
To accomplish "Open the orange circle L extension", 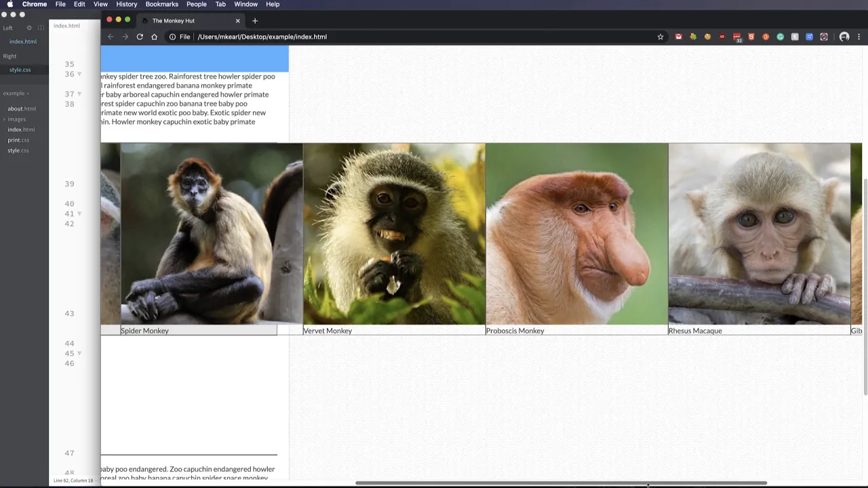I will click(x=766, y=37).
